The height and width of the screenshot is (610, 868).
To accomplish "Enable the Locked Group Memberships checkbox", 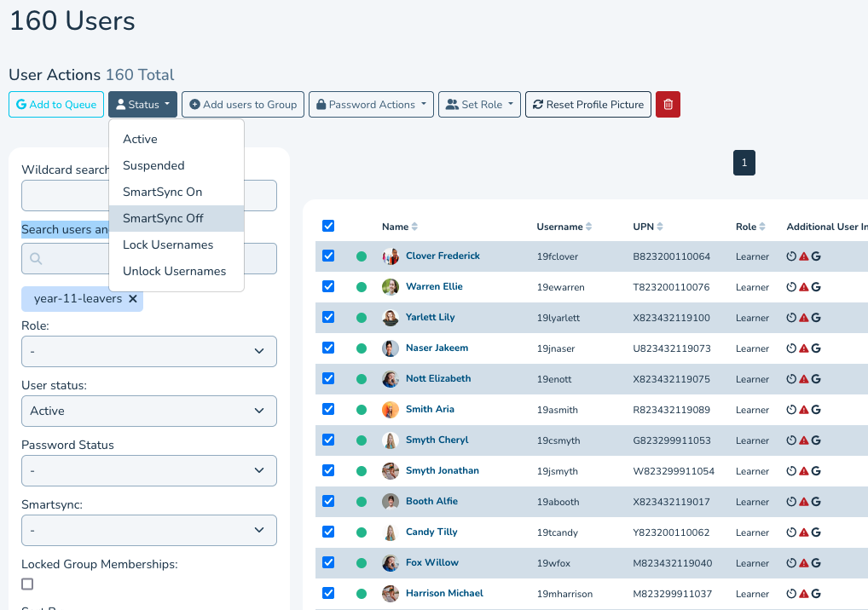I will pos(27,584).
